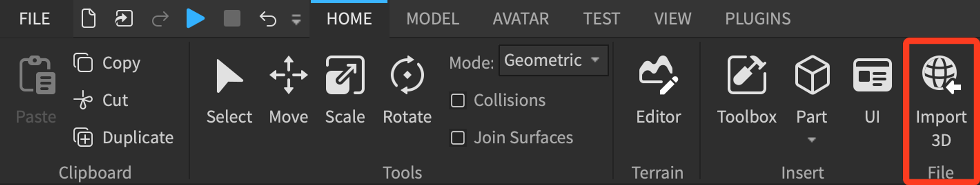Screen dimensions: 980x185
Task: Open the FILE menu
Action: click(x=34, y=19)
